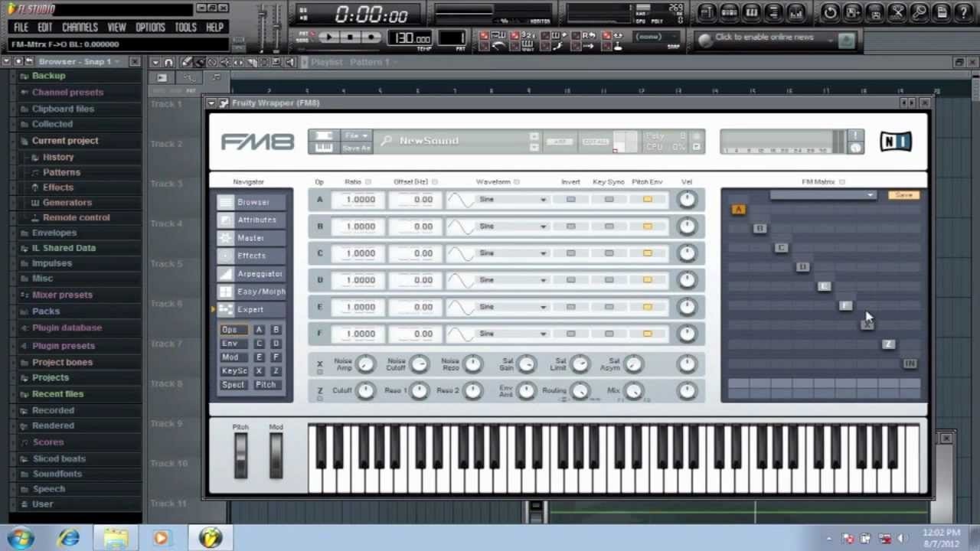This screenshot has width=980, height=551.
Task: Click the FL Studio play button
Action: pyautogui.click(x=328, y=37)
